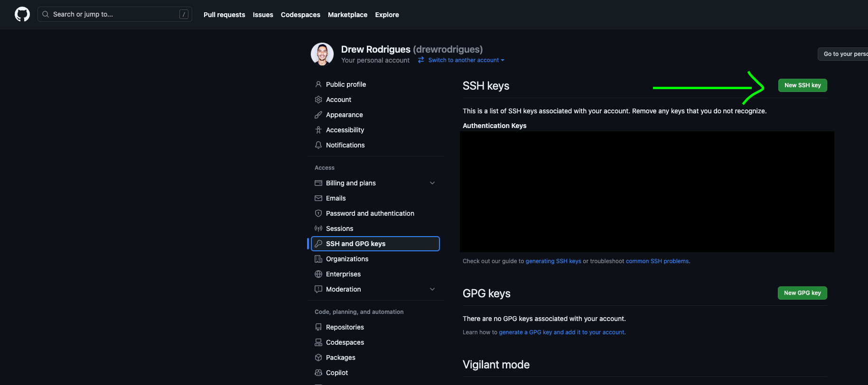868x385 pixels.
Task: Click the Notifications bell icon
Action: coord(318,145)
